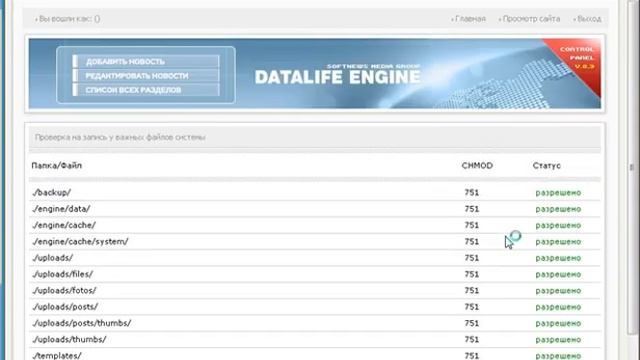Click the Вы вошли как text
Screen dimensions: 640x360
tap(68, 19)
